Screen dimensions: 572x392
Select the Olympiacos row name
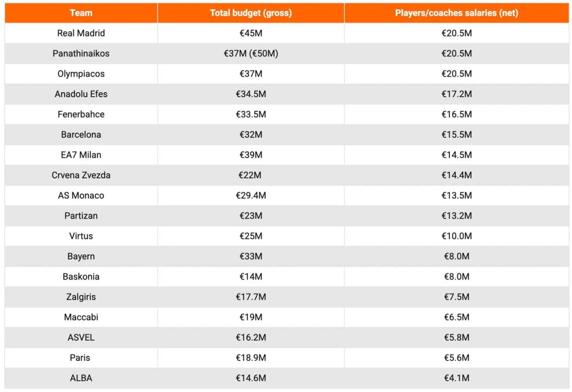(81, 74)
